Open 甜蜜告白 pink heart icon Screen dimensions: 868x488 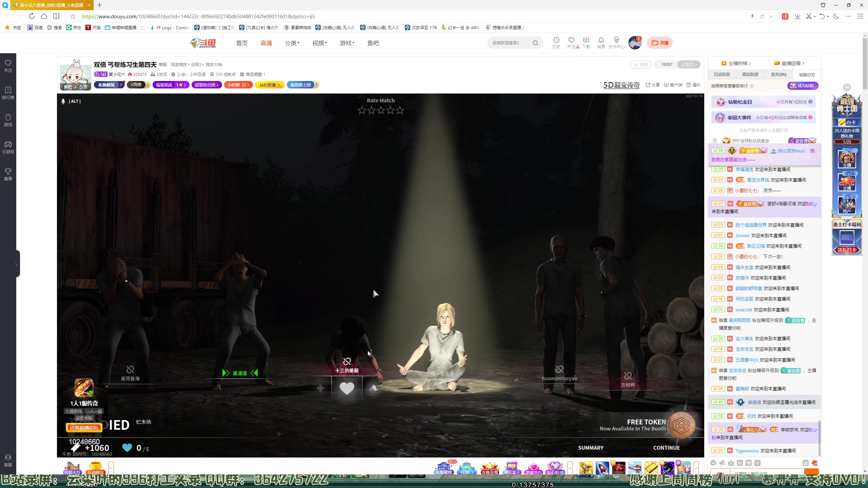(x=533, y=468)
